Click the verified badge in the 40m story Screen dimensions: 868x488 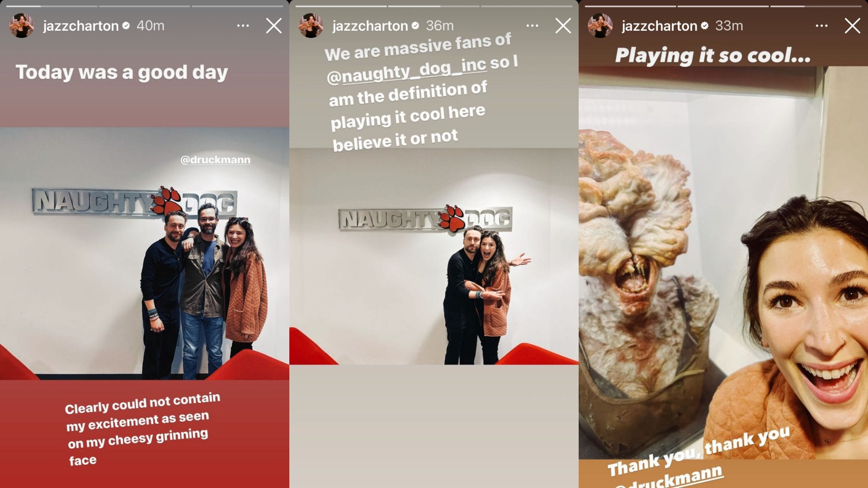(126, 26)
